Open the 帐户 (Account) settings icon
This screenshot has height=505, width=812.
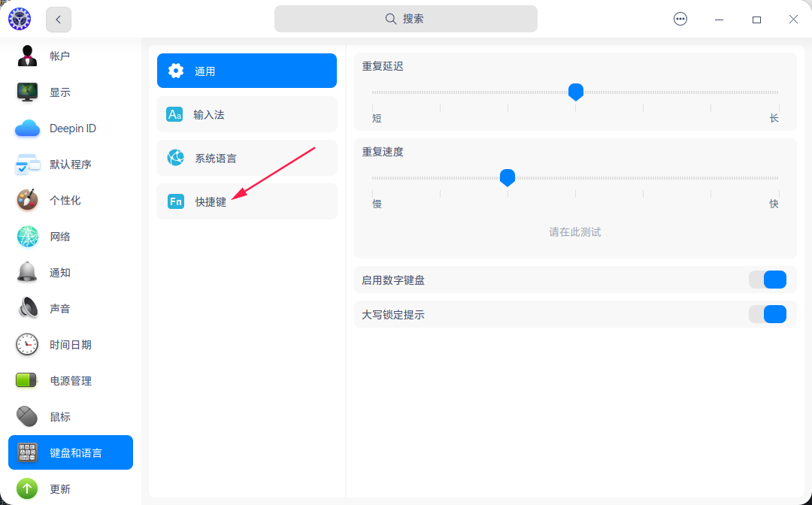click(28, 56)
